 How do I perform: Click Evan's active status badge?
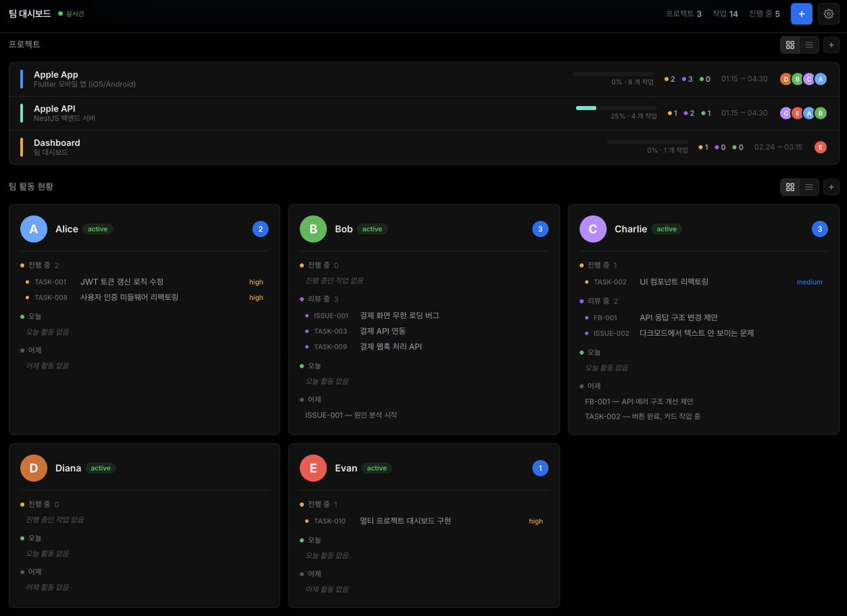tap(377, 468)
